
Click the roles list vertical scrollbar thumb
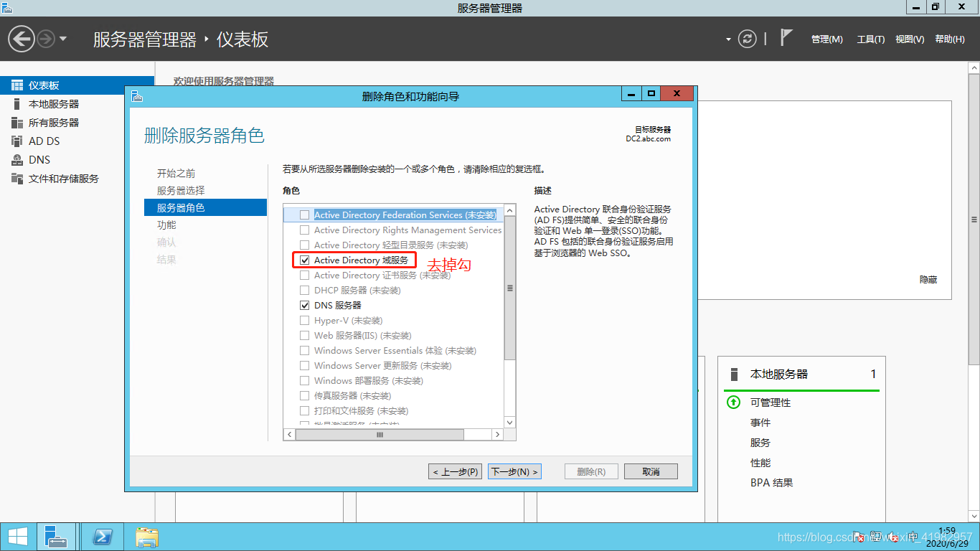[510, 288]
